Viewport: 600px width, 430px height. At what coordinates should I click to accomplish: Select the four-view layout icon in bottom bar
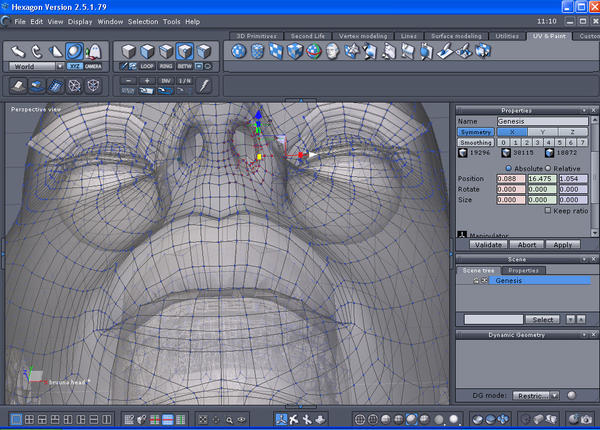tap(30, 419)
